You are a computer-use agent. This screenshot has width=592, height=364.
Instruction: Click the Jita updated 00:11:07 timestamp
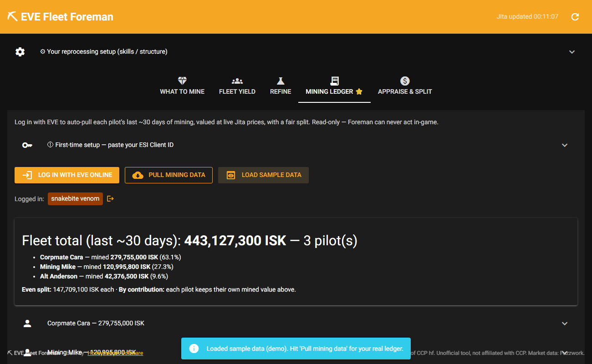point(527,17)
